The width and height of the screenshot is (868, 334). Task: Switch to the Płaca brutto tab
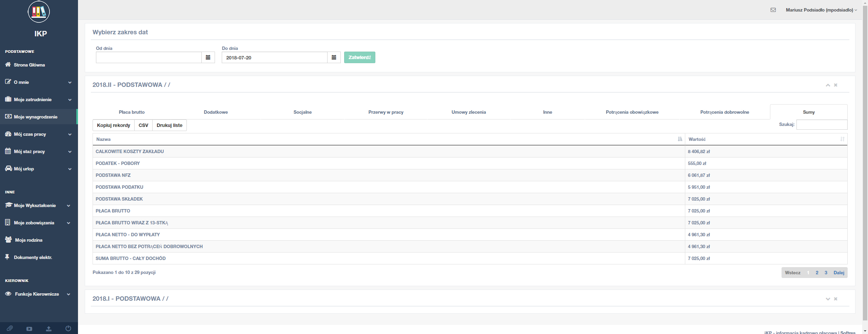[x=132, y=112]
